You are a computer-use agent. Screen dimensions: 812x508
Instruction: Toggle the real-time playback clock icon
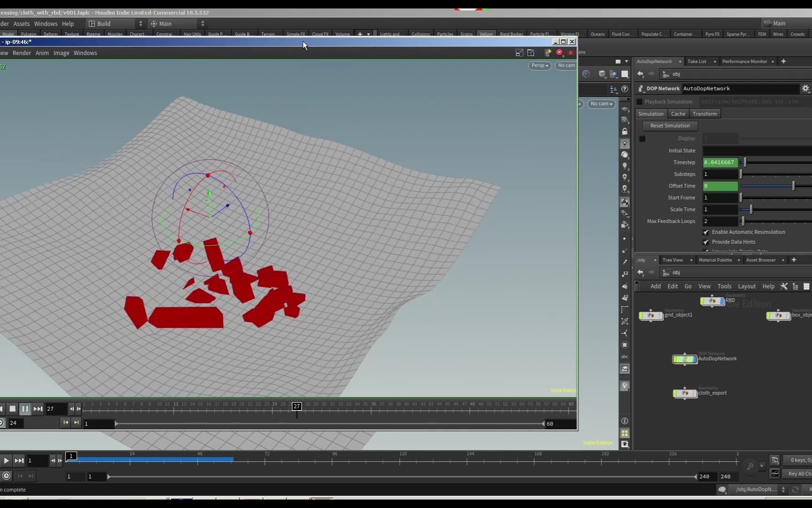click(6, 476)
